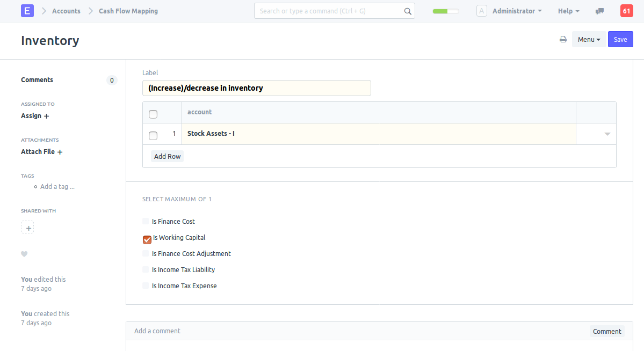Screen dimensions: 644x351
Task: Click the Save button
Action: pyautogui.click(x=620, y=39)
